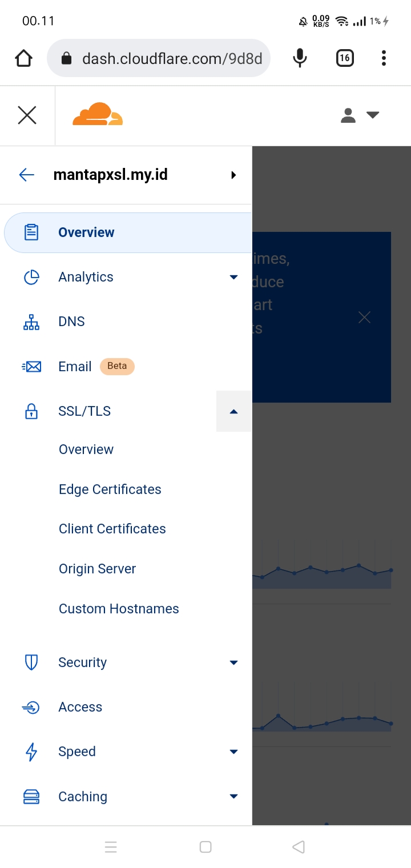This screenshot has height=868, width=411.
Task: Click the Speed lightning bolt icon
Action: tap(31, 752)
